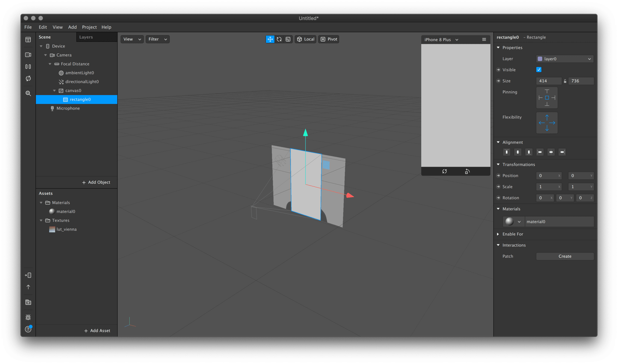
Task: Align rectangle to left edge
Action: 540,152
